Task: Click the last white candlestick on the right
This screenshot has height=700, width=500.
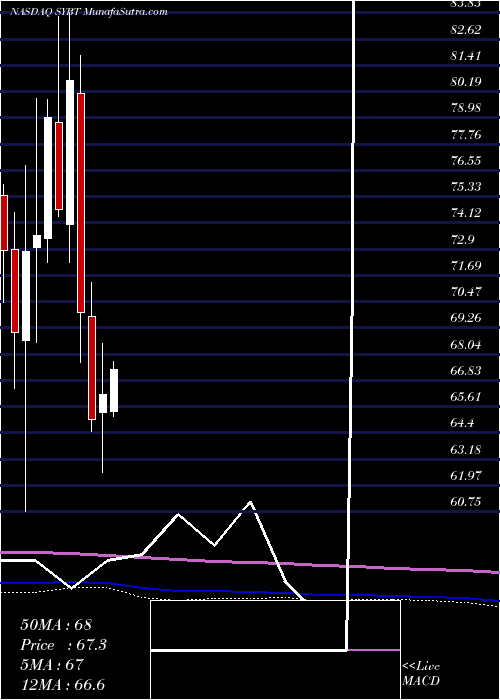Action: 114,390
